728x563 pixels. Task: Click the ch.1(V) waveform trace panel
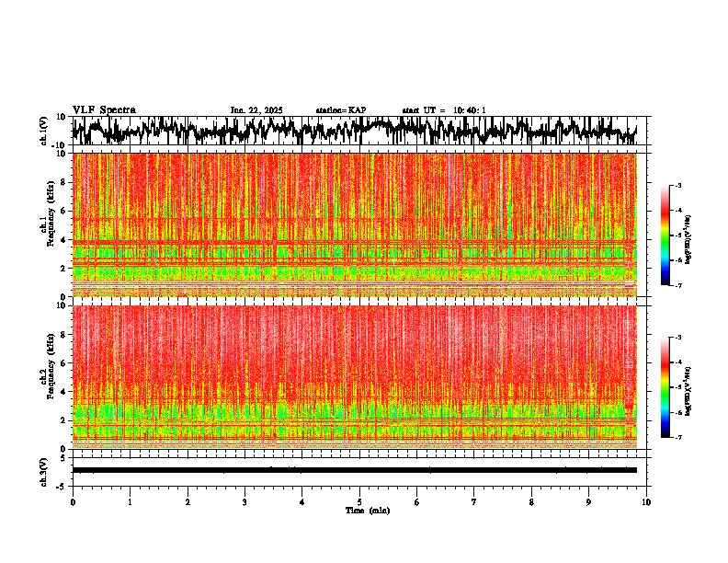click(x=359, y=131)
